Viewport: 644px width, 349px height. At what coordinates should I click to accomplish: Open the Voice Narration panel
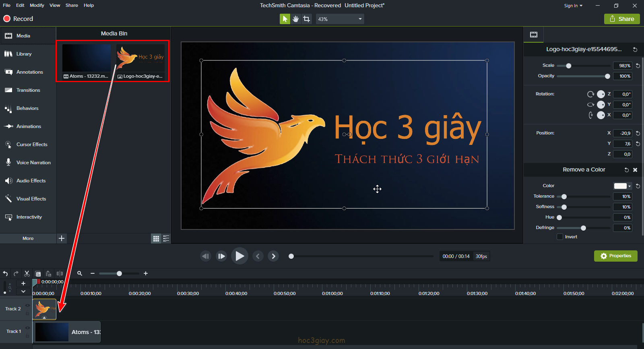pyautogui.click(x=28, y=163)
